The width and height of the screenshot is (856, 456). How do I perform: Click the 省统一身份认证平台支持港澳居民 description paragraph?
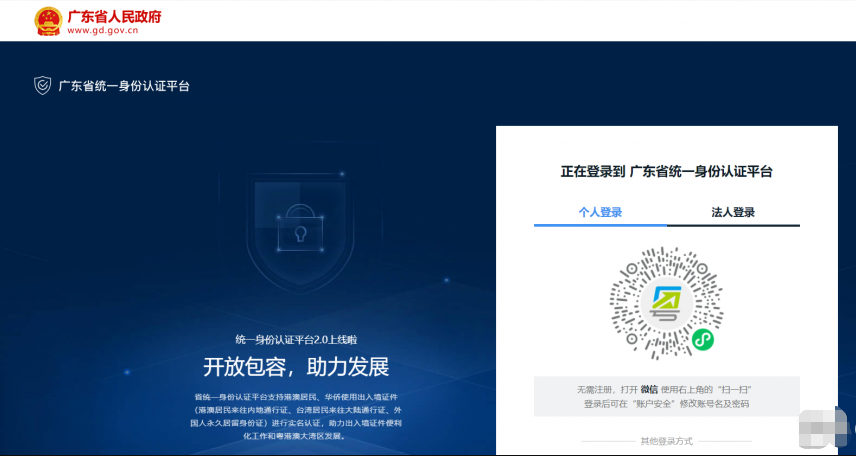tap(296, 417)
